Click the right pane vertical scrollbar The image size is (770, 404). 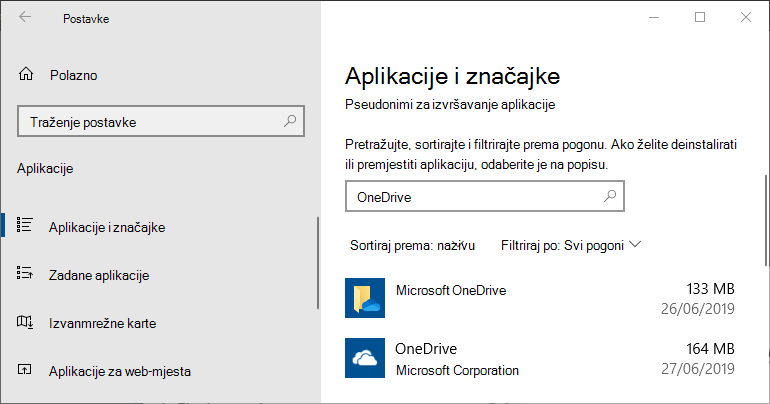[766, 220]
